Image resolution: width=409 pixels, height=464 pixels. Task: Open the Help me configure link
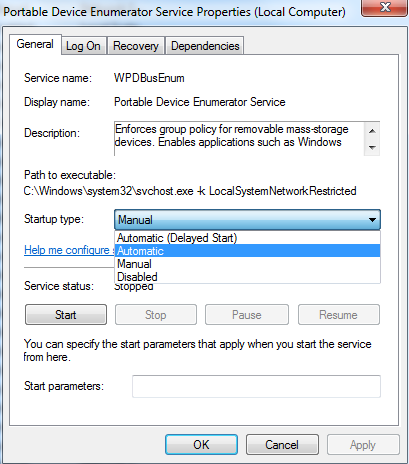pos(69,250)
